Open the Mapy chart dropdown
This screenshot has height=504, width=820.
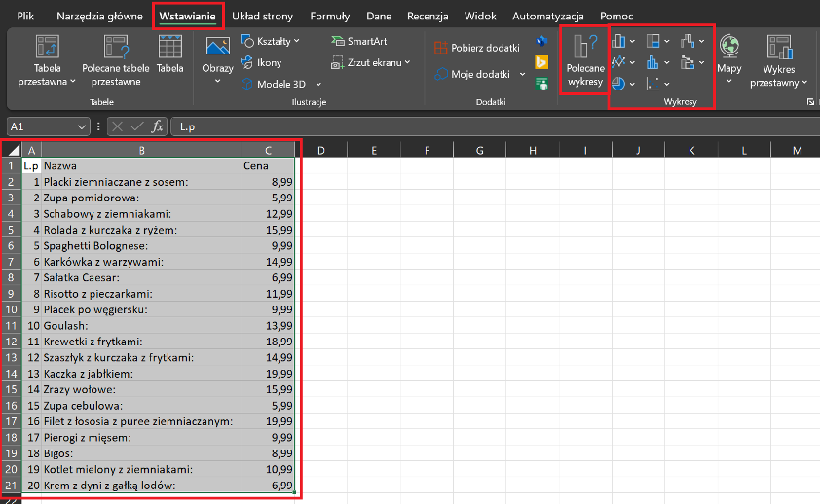[x=729, y=82]
